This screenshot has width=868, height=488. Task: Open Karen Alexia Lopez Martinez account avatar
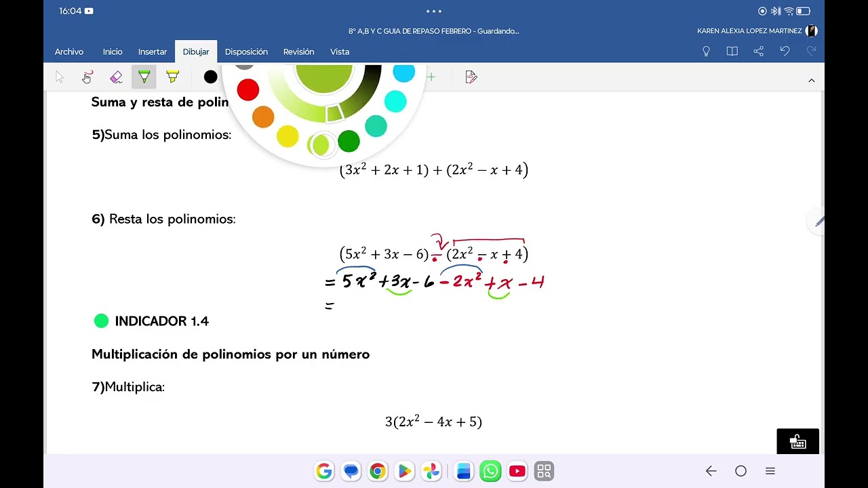[812, 31]
